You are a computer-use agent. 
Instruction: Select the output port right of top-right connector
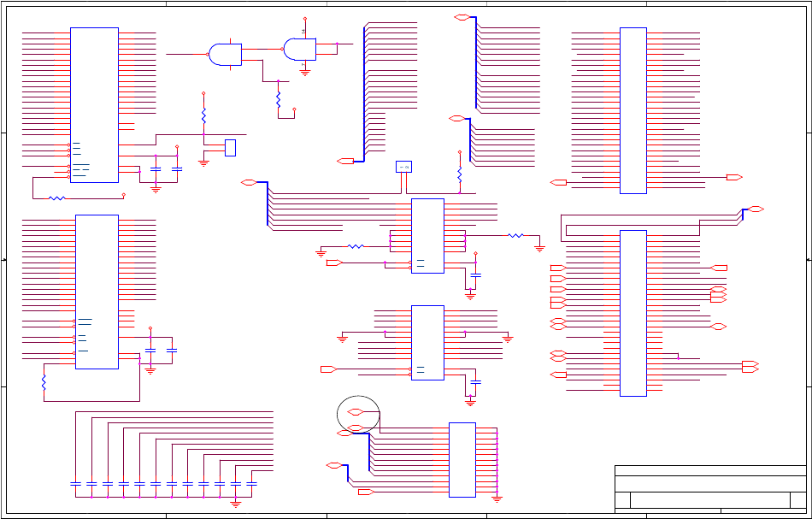pos(734,178)
